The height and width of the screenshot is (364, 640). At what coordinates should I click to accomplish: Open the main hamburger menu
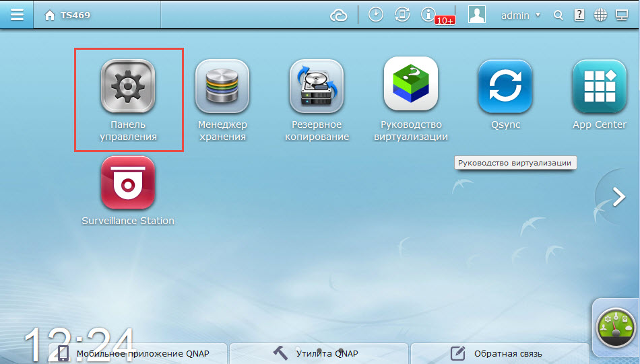pyautogui.click(x=17, y=15)
